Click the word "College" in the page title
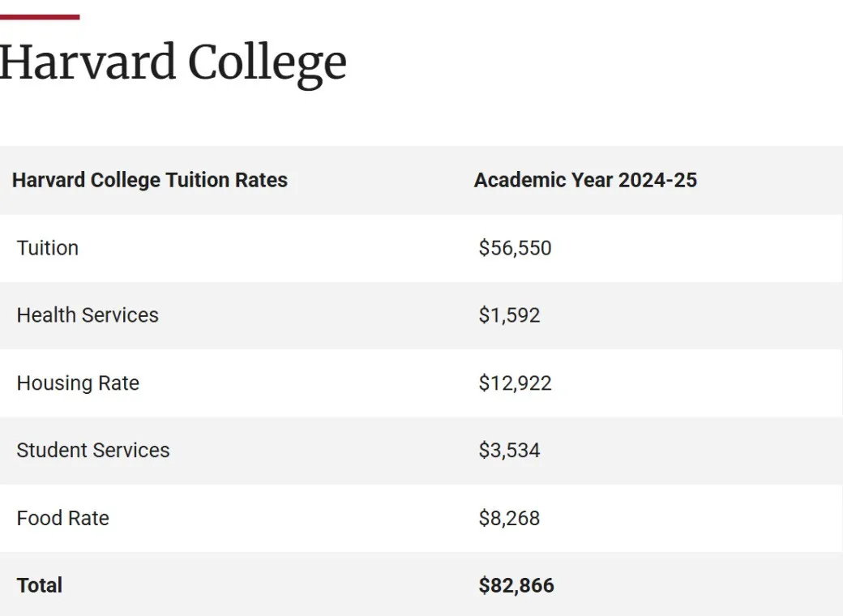The height and width of the screenshot is (616, 843). click(267, 63)
